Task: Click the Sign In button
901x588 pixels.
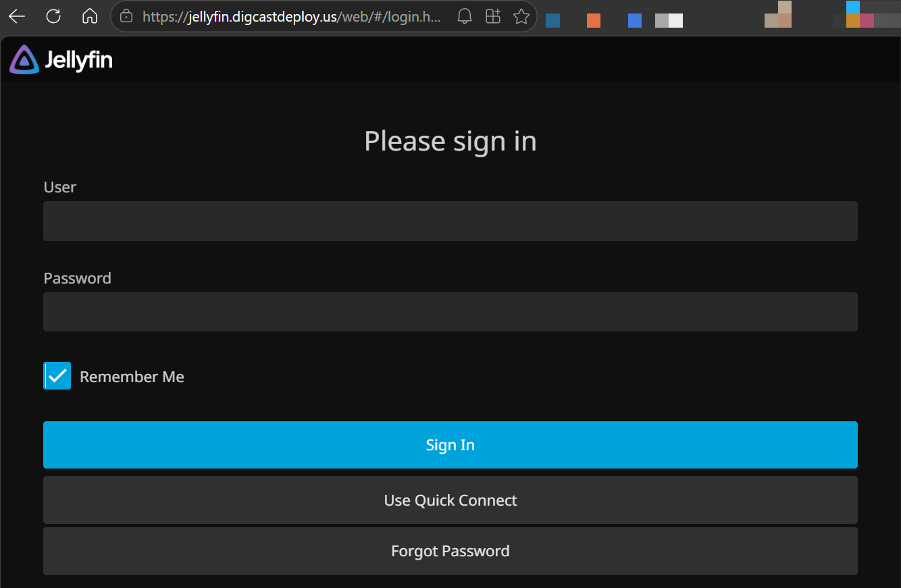Action: [x=450, y=445]
